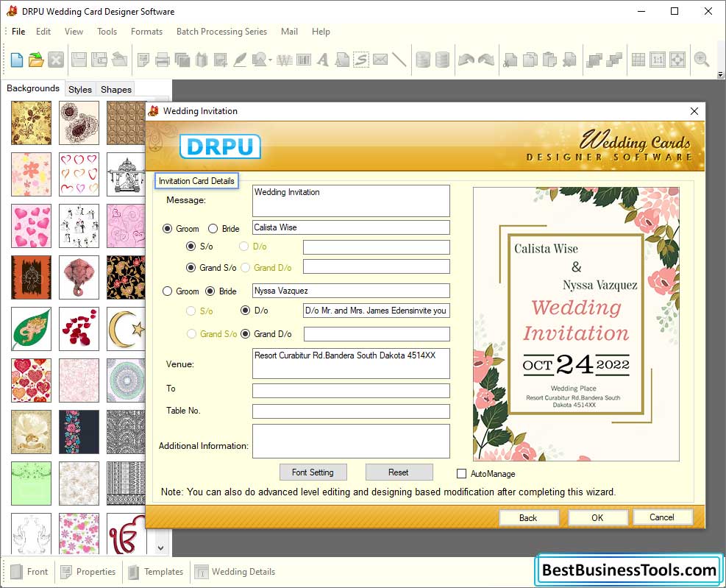Click the New document icon
The width and height of the screenshot is (726, 588).
pyautogui.click(x=17, y=60)
